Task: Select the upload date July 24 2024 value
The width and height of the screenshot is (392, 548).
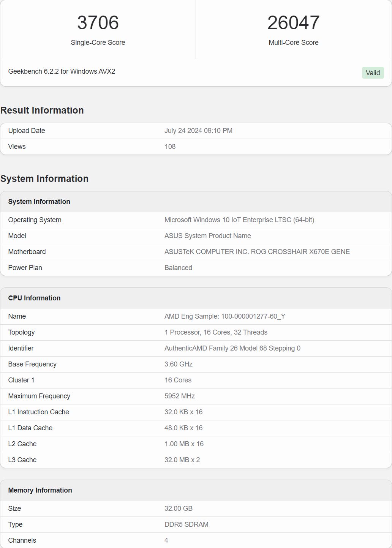Action: coord(198,131)
